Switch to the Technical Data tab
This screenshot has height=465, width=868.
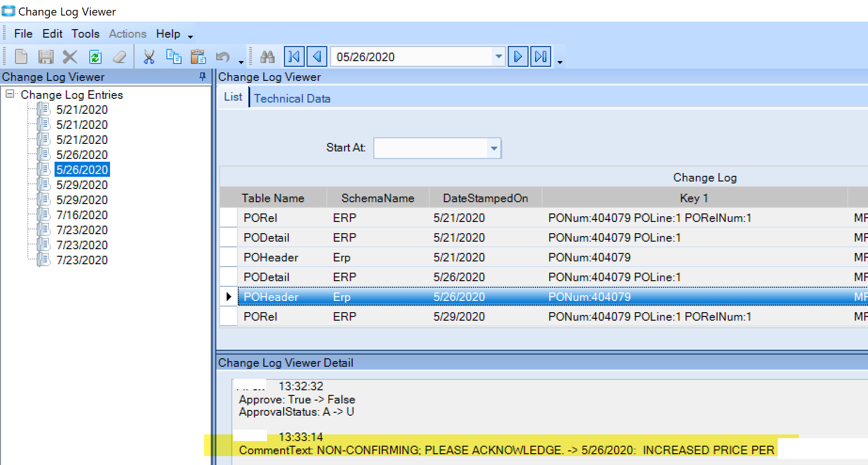click(292, 98)
